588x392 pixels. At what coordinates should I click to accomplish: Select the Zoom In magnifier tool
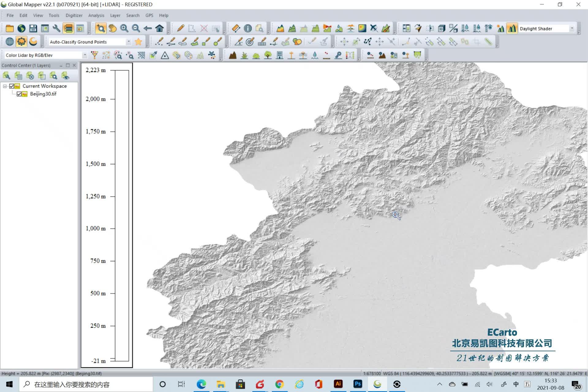coord(124,28)
